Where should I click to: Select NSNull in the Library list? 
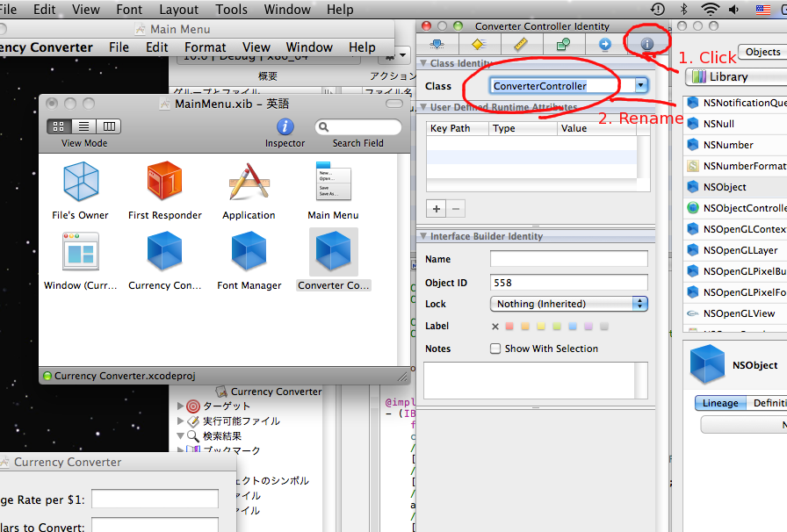735,124
